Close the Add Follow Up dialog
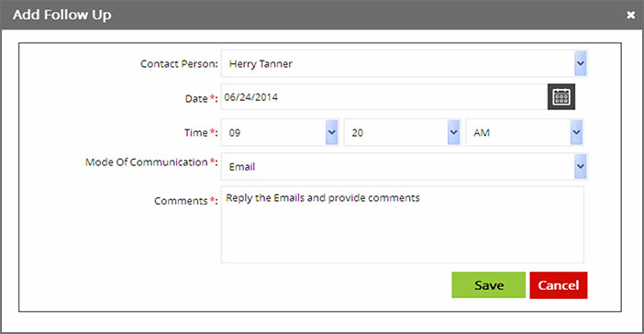Image resolution: width=644 pixels, height=334 pixels. 630,16
